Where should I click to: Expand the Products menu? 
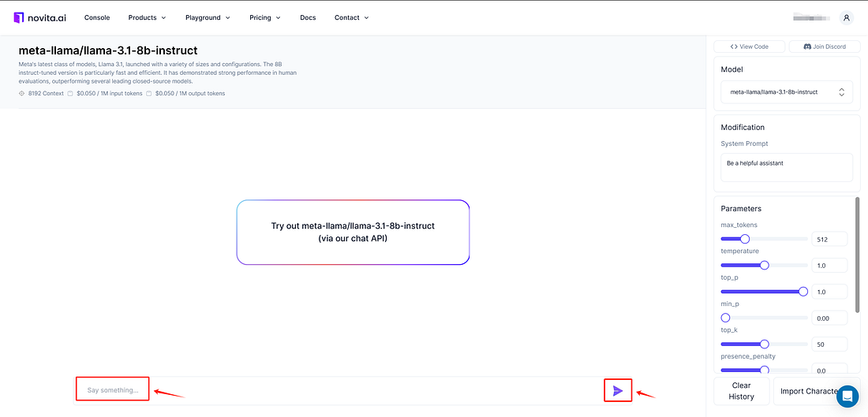click(x=148, y=17)
